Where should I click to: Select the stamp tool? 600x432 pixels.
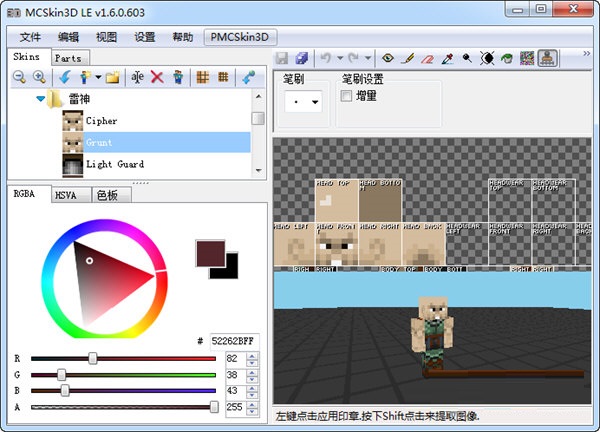(x=548, y=58)
